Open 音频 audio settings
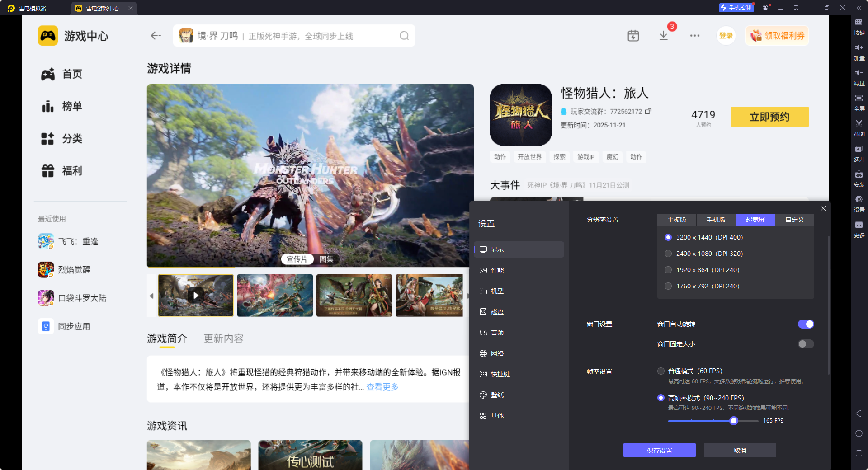This screenshot has width=868, height=470. click(x=497, y=332)
